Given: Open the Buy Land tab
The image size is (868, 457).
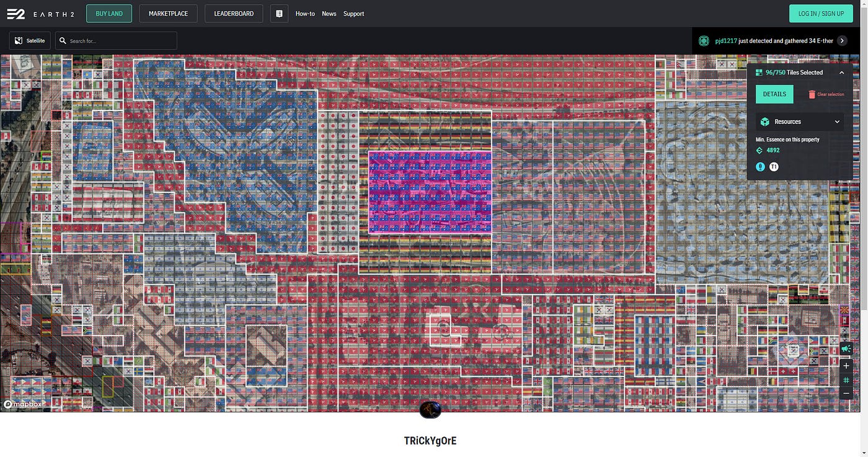Looking at the screenshot, I should 109,14.
